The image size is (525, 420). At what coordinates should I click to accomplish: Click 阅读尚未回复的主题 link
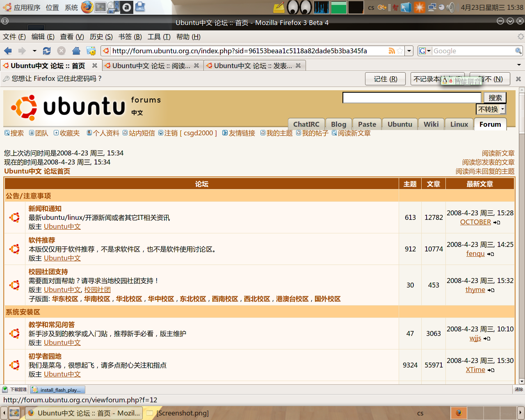pos(485,171)
